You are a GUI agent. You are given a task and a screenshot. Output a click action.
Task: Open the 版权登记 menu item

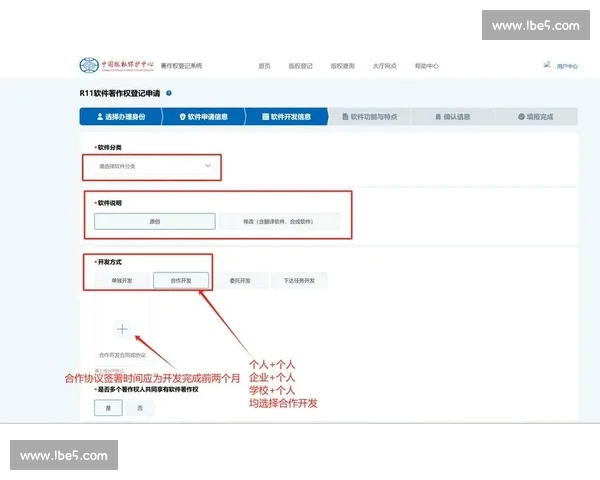pos(300,66)
